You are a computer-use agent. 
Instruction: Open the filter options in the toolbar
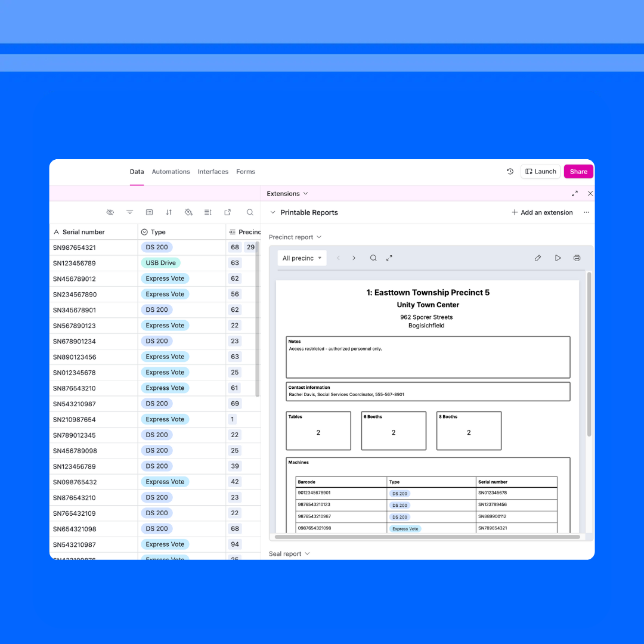tap(129, 212)
